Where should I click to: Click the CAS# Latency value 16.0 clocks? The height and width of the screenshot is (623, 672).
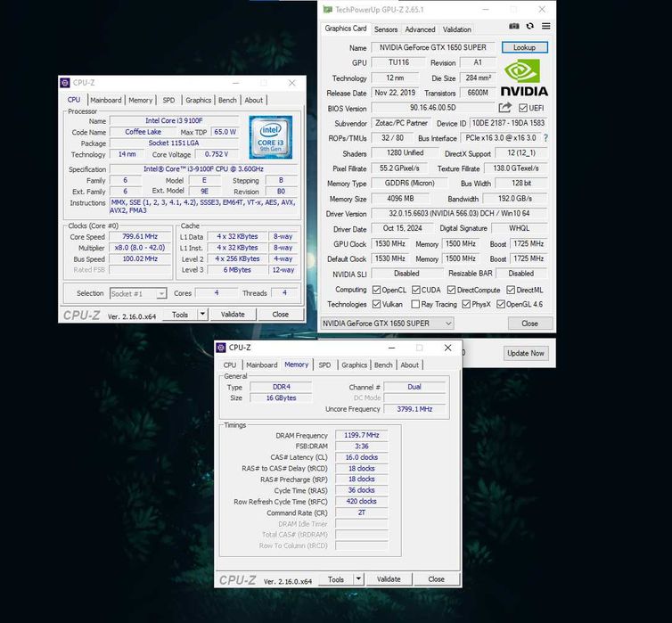[362, 457]
